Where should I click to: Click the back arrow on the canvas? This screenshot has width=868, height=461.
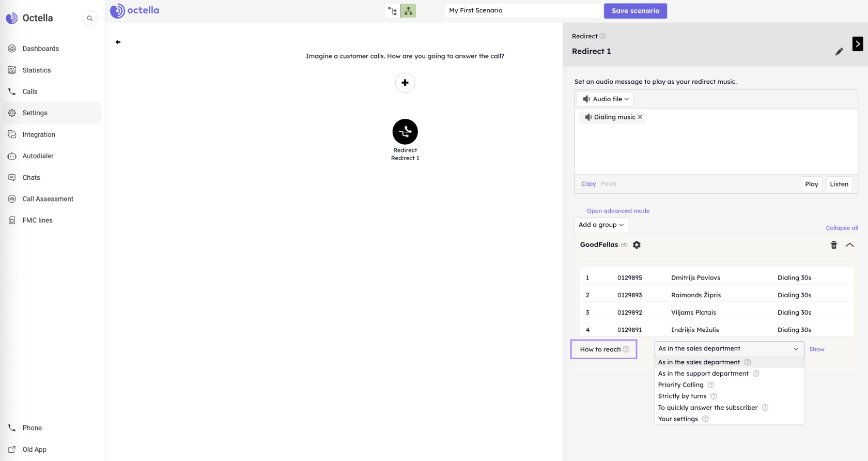(x=118, y=42)
